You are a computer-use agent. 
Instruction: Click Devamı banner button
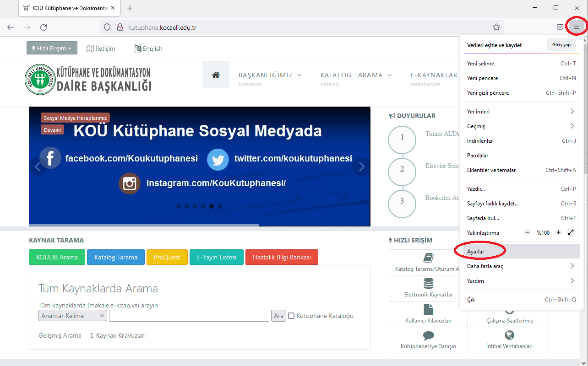(x=52, y=130)
